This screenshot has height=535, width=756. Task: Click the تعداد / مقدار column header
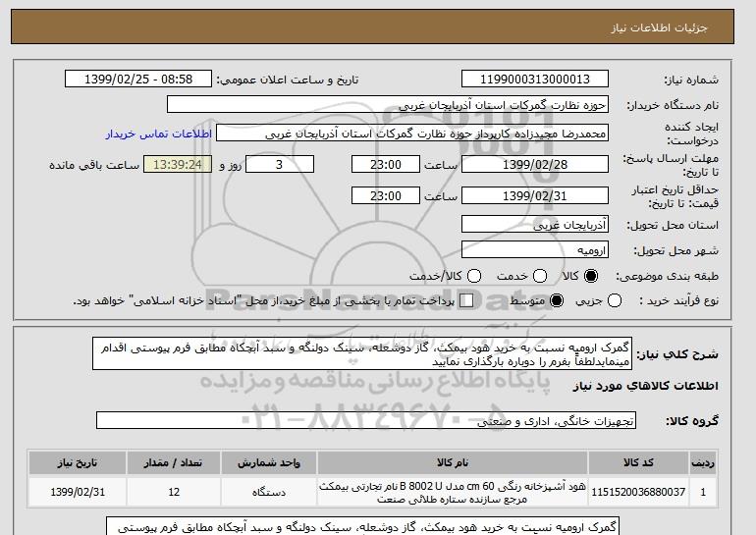point(174,462)
